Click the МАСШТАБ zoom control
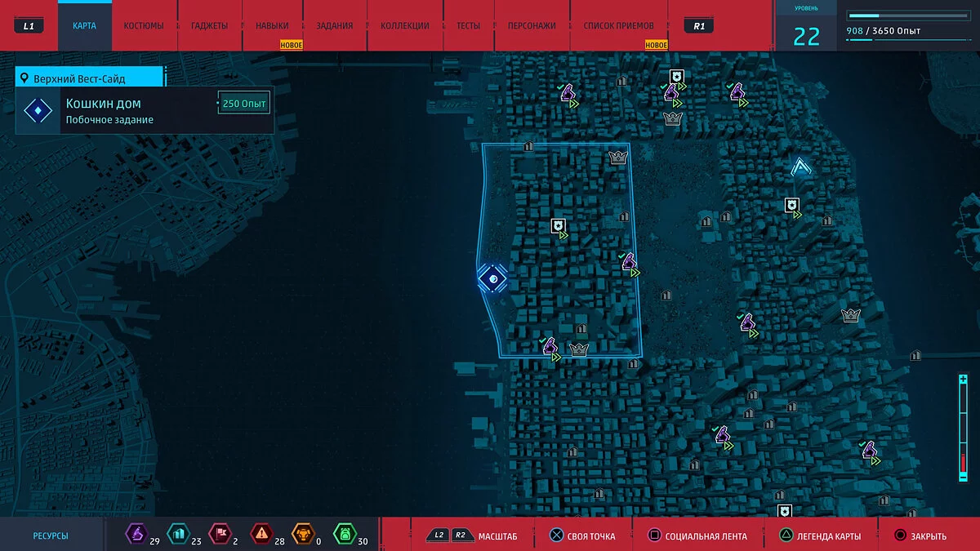The height and width of the screenshot is (551, 980). [x=473, y=535]
